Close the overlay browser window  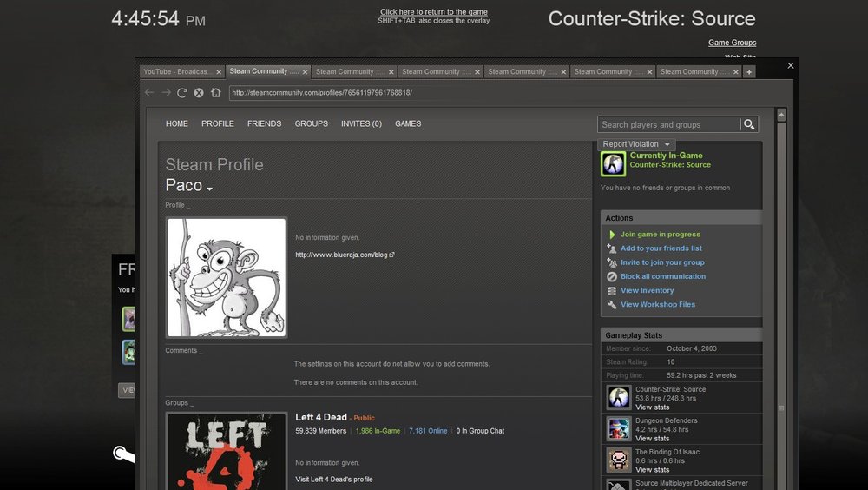[x=791, y=65]
